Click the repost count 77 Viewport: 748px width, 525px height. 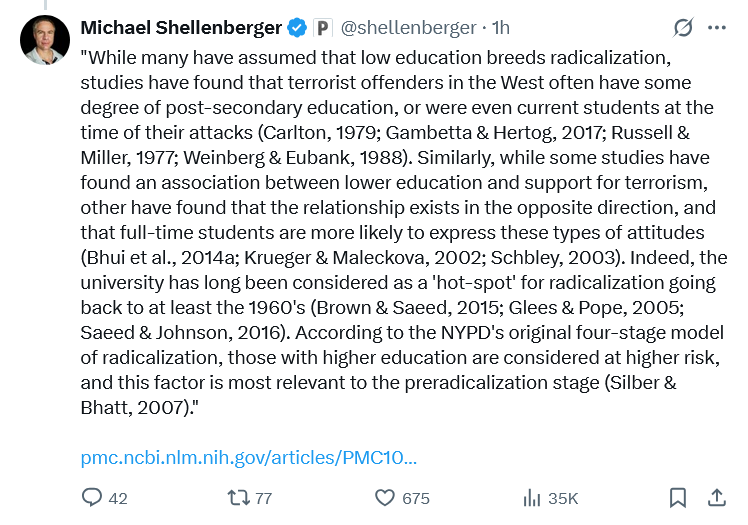pyautogui.click(x=263, y=498)
